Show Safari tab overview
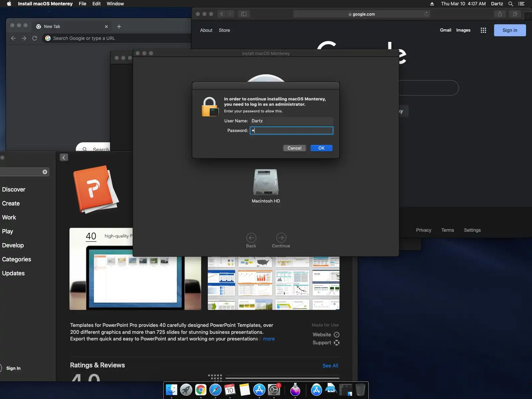Viewport: 532px width, 399px height. [x=515, y=14]
